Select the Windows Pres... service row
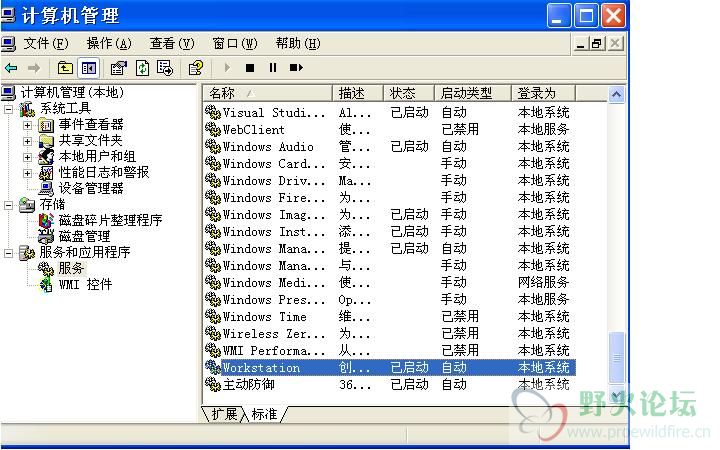This screenshot has height=450, width=720. tap(389, 299)
